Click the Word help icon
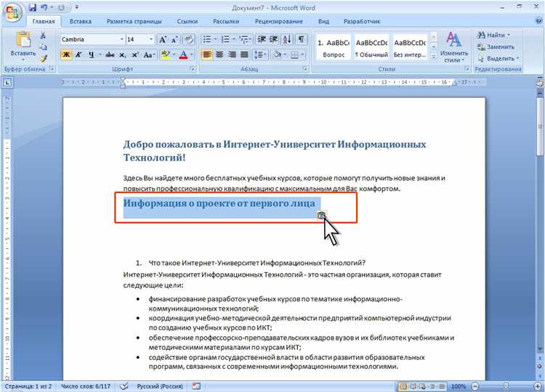 coord(538,21)
